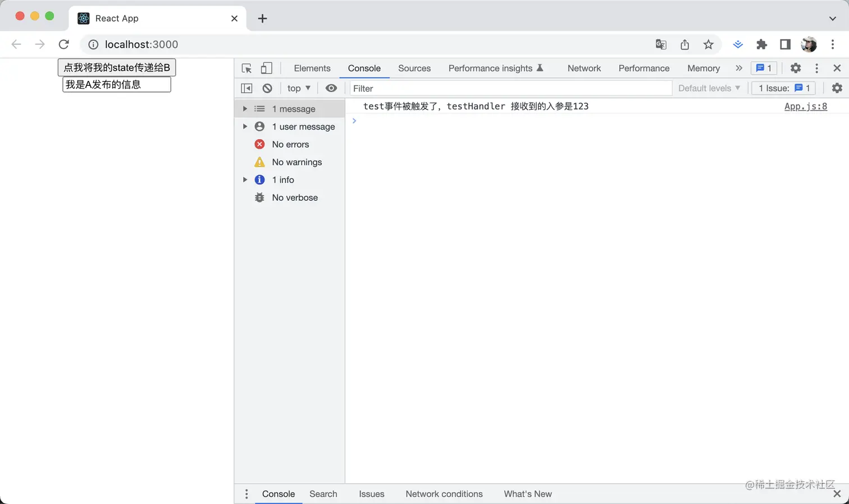849x504 pixels.
Task: Open DevTools settings gear
Action: click(x=796, y=68)
